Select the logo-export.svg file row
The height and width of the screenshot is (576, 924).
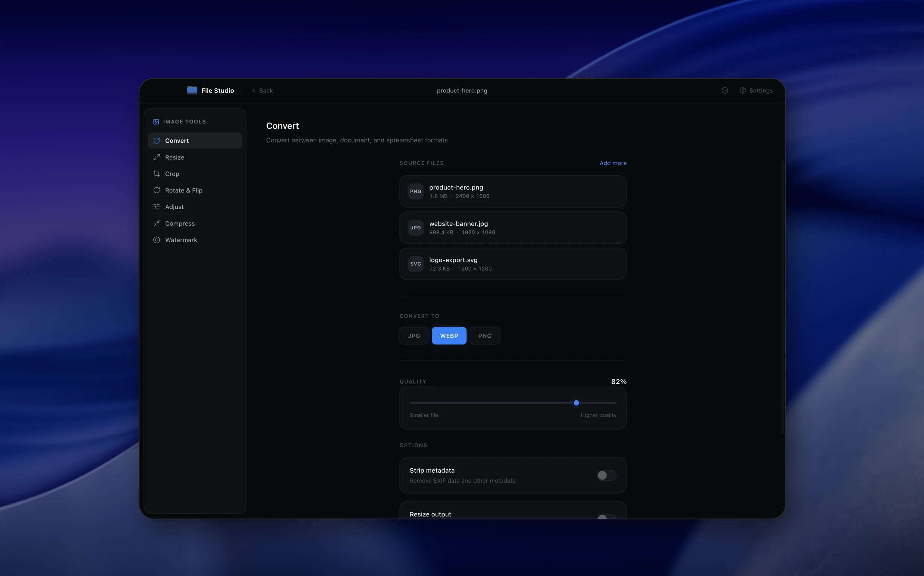[513, 264]
